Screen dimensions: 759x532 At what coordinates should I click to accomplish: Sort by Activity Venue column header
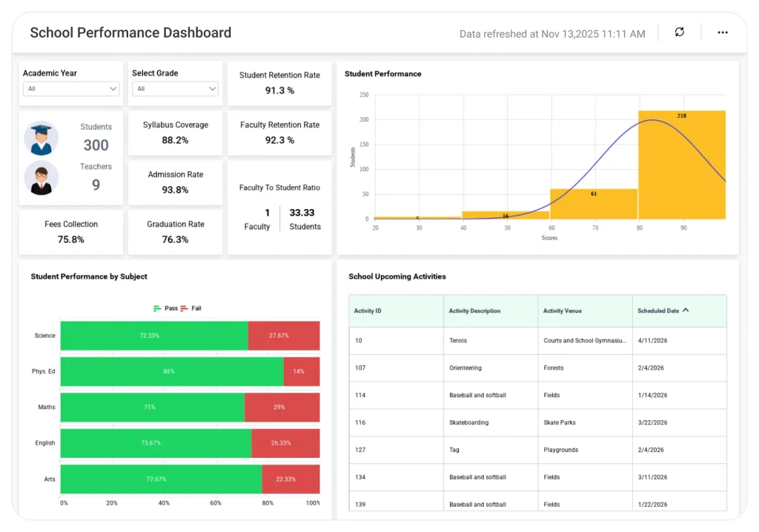coord(585,310)
